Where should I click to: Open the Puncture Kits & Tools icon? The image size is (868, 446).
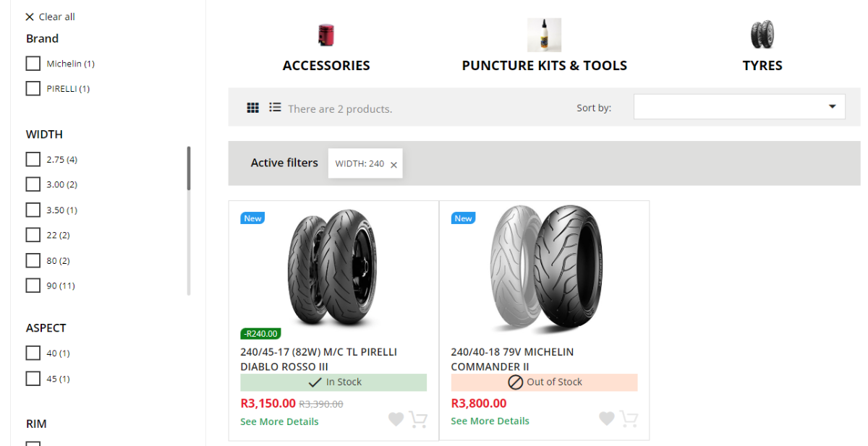[x=544, y=35]
